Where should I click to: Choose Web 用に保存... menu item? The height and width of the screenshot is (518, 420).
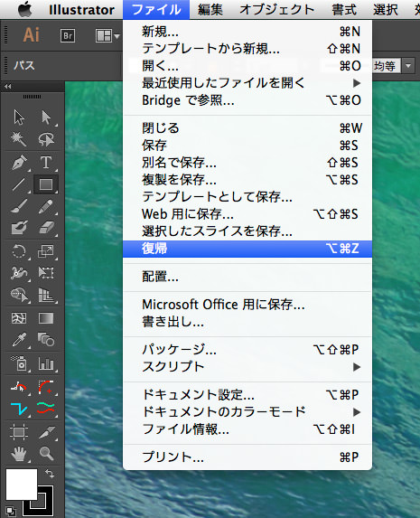(x=247, y=214)
